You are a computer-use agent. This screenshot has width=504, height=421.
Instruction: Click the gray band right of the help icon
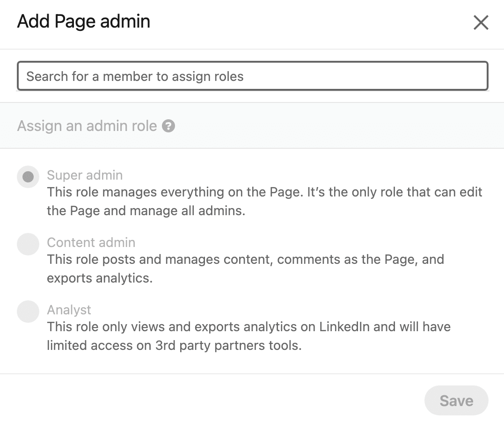328,126
